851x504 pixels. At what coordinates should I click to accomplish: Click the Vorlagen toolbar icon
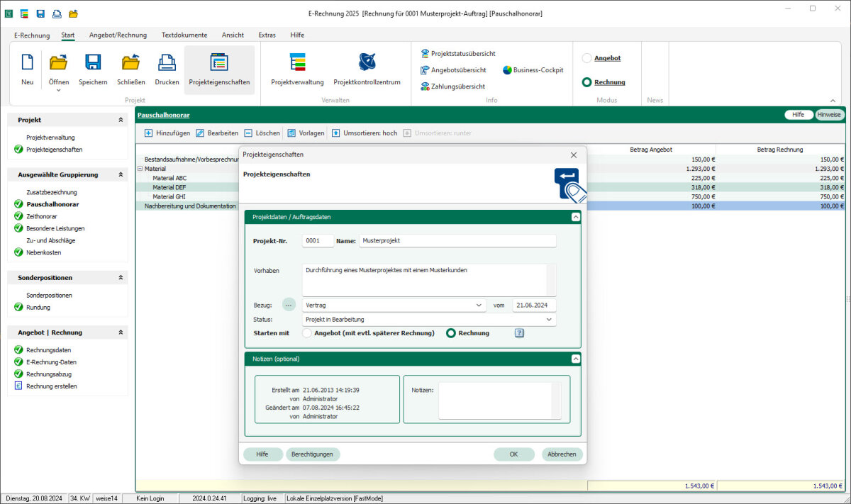click(291, 133)
